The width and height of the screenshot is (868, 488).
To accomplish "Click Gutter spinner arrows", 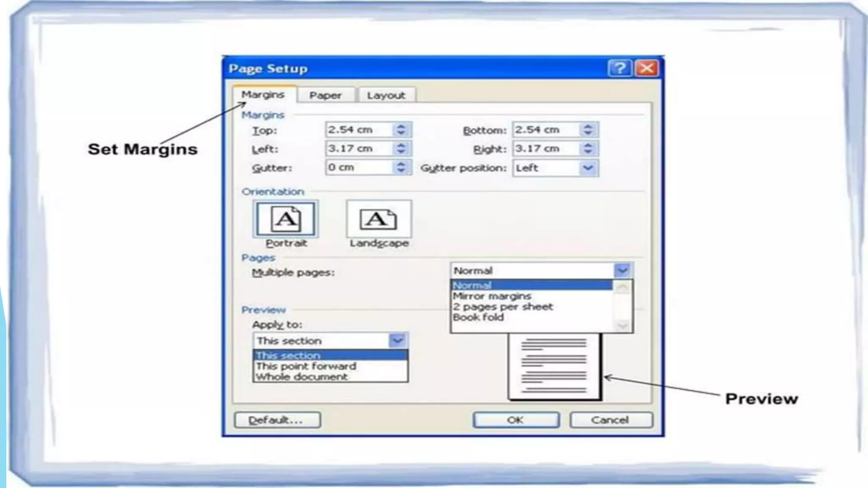I will click(401, 167).
